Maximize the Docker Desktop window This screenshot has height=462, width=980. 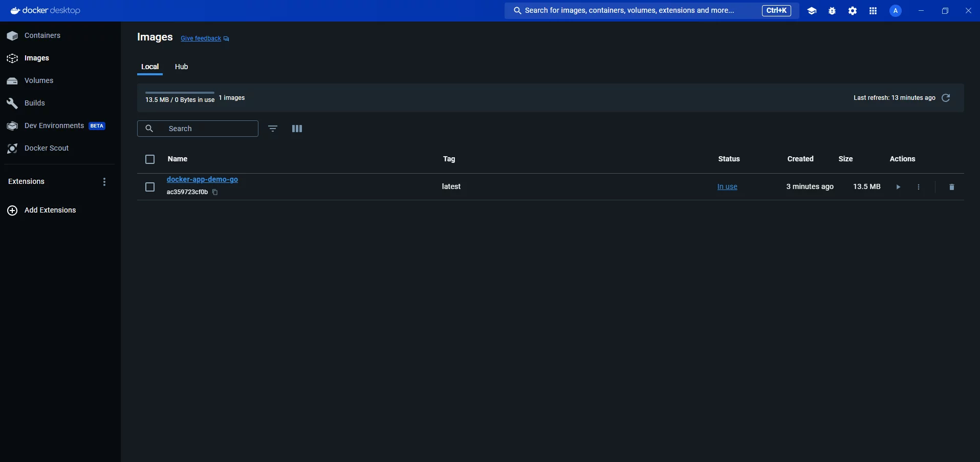pyautogui.click(x=945, y=11)
